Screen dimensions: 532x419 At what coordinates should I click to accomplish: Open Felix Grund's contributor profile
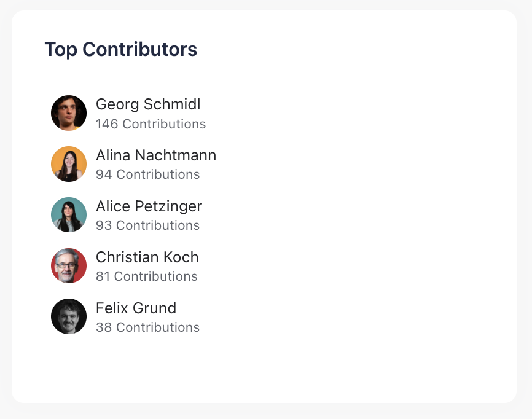pyautogui.click(x=136, y=308)
